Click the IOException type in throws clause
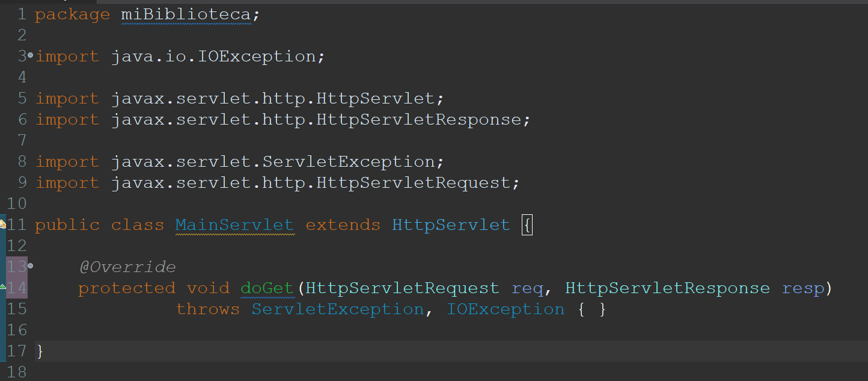The height and width of the screenshot is (381, 868). point(506,309)
